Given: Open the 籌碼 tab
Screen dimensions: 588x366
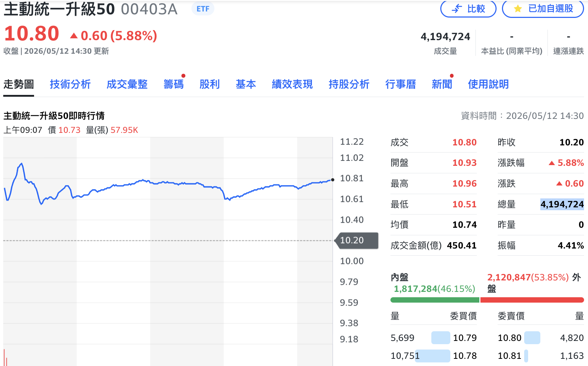Looking at the screenshot, I should tap(174, 85).
